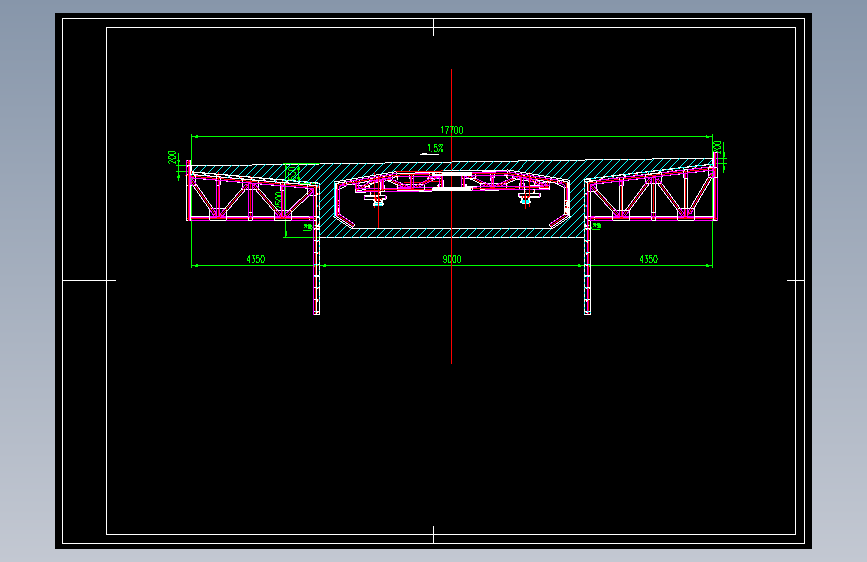This screenshot has height=562, width=867.
Task: Pick the left-side 4350 dimension text
Action: pos(255,259)
